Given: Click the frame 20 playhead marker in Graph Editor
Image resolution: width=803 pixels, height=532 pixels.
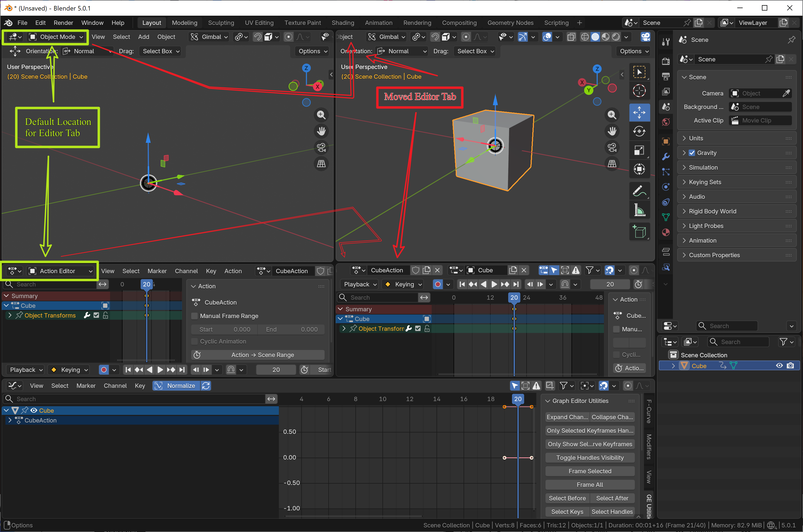Looking at the screenshot, I should (x=518, y=399).
